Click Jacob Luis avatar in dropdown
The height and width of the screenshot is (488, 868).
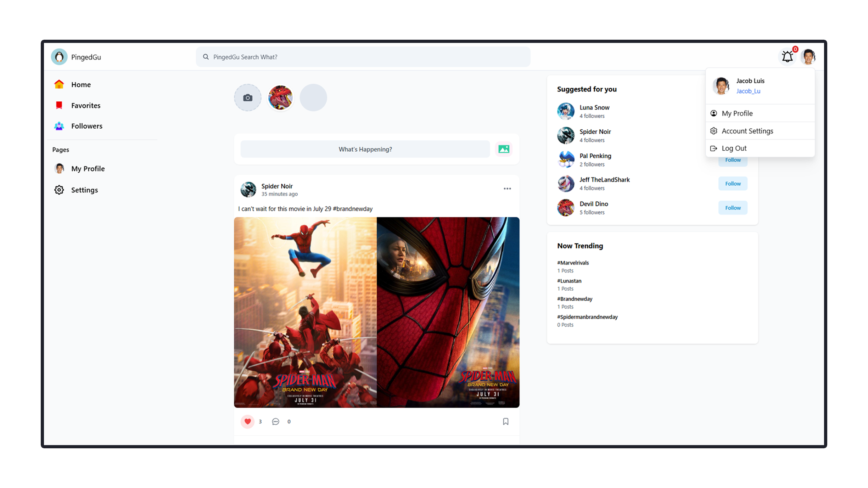[721, 86]
